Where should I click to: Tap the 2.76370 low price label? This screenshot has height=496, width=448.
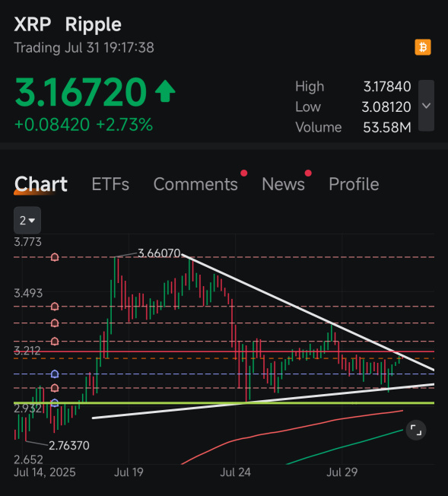(69, 446)
